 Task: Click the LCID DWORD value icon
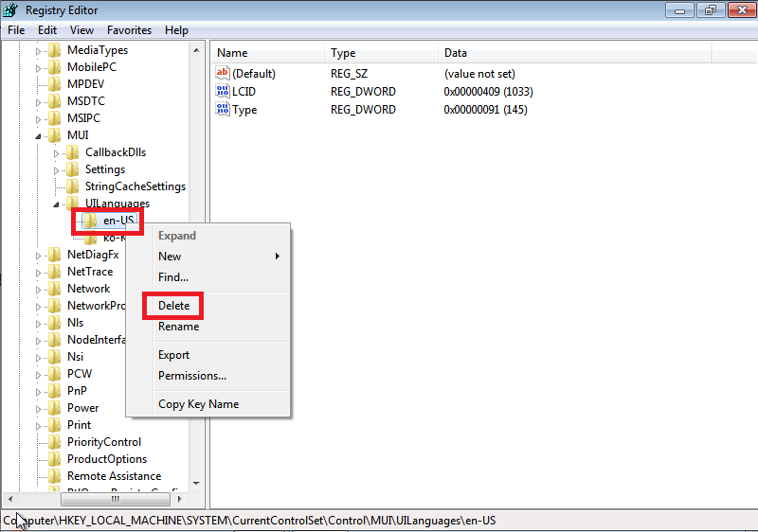coord(223,92)
